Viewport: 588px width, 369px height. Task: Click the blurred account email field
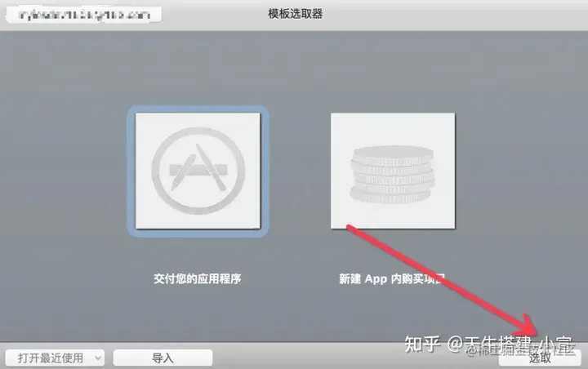(x=84, y=15)
